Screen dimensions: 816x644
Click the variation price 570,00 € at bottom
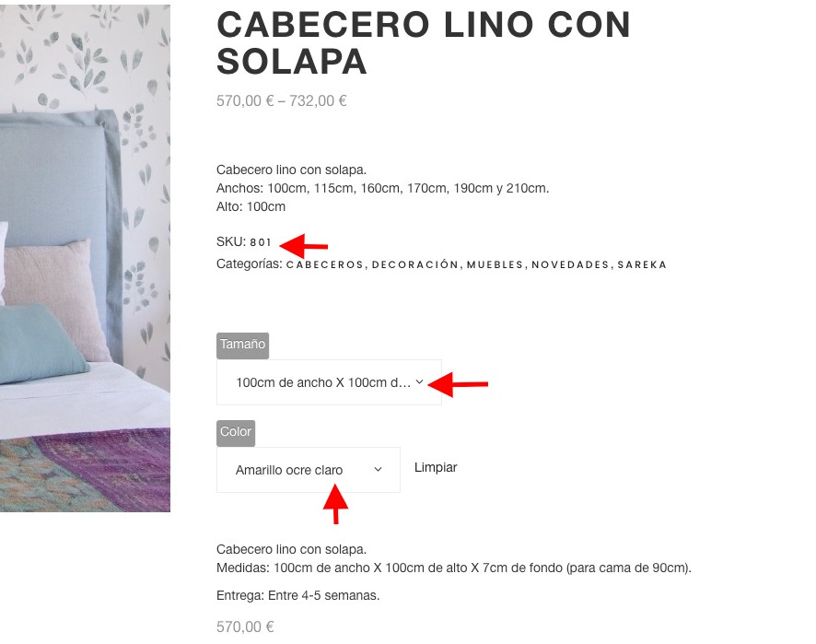[245, 626]
